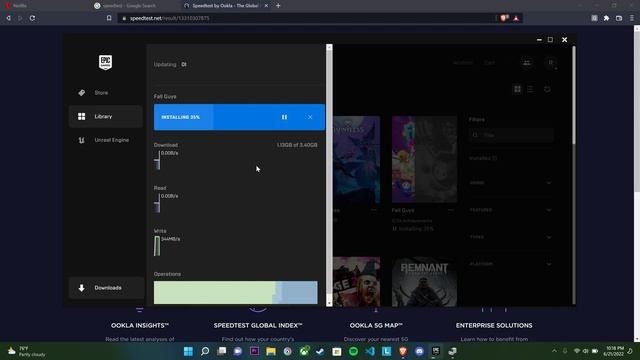Open Brave browser from the taskbar
This screenshot has height=360, width=640.
coord(403,351)
